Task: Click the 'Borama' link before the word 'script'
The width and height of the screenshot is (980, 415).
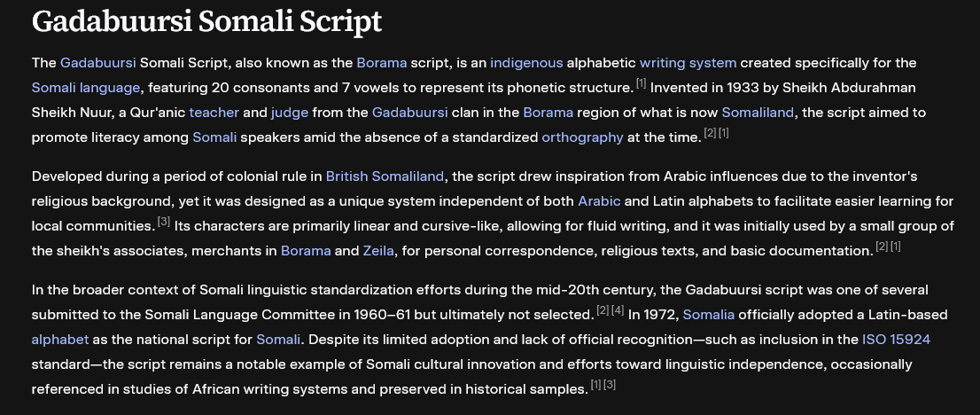Action: pos(382,63)
